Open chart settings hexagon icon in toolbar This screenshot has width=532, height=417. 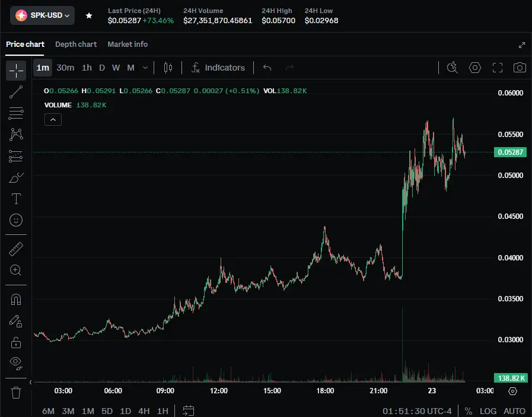[x=475, y=68]
